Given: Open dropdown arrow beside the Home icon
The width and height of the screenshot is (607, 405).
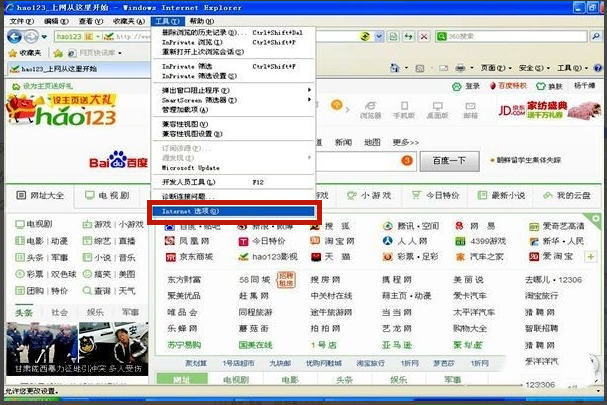Looking at the screenshot, I should click(x=406, y=68).
